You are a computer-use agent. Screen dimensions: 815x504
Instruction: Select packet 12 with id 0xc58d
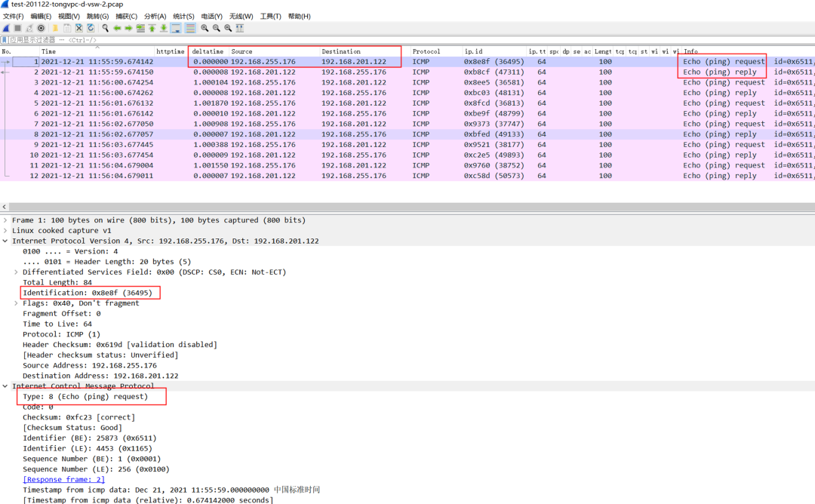(407, 176)
